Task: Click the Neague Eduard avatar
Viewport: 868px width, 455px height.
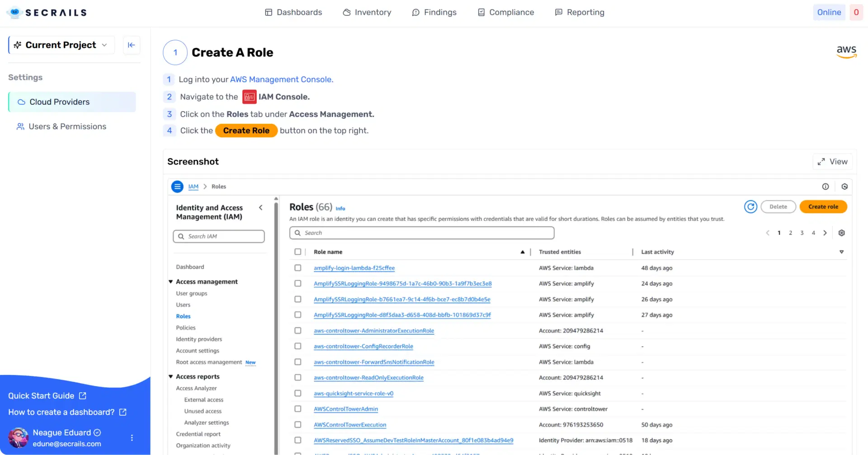Action: click(x=19, y=437)
